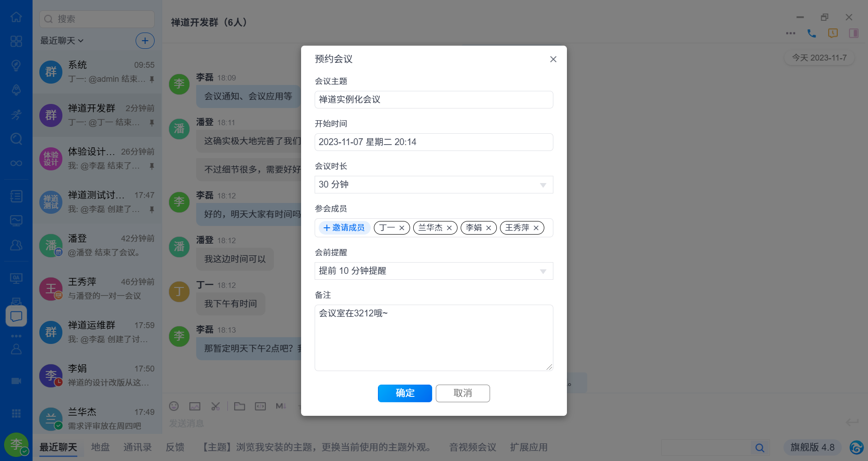Open the 反馈 bottom tab
The width and height of the screenshot is (868, 461).
[x=175, y=447]
